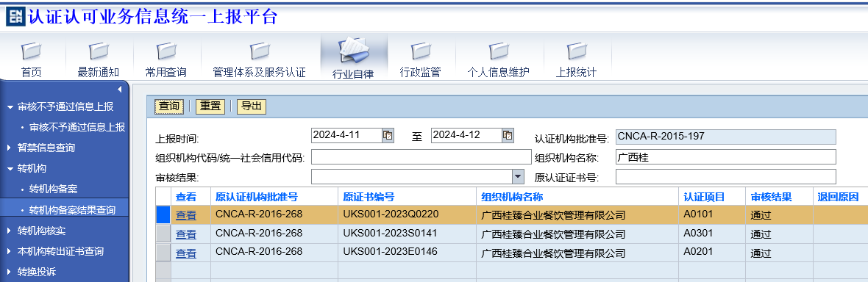Expand the 转机构核实 tree group
The image size is (868, 282).
10,231
